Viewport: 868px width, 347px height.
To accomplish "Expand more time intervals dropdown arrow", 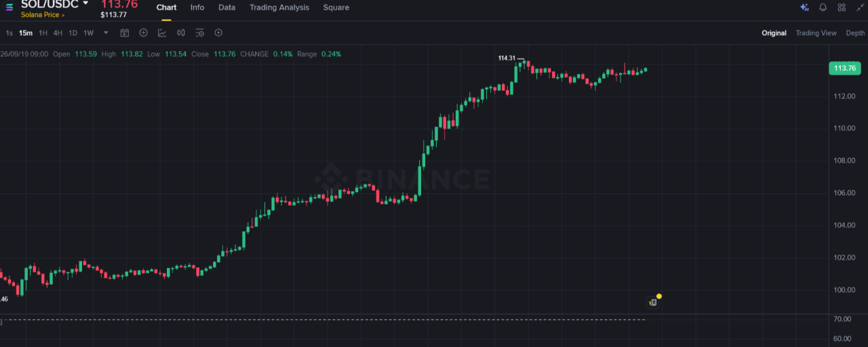I will tap(106, 33).
